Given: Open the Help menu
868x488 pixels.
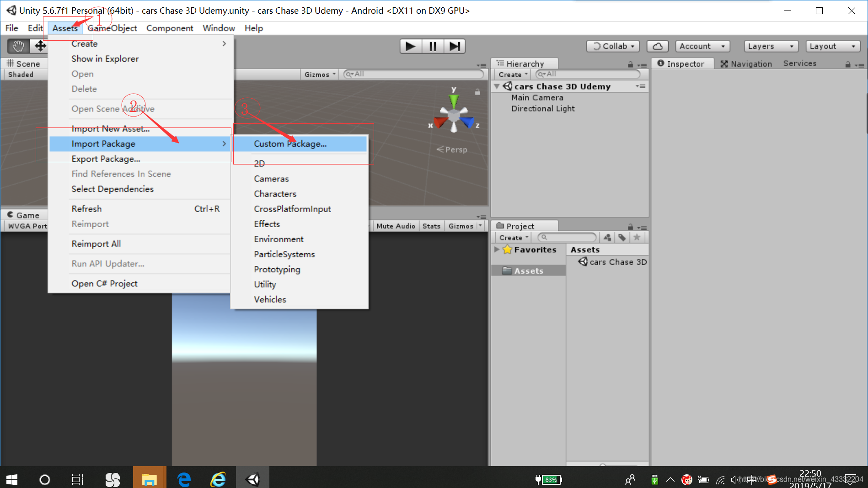Looking at the screenshot, I should click(253, 28).
